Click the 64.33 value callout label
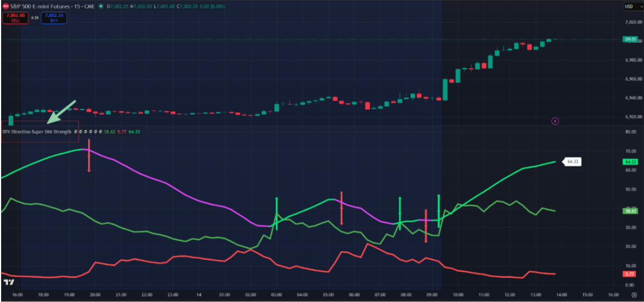Image resolution: width=644 pixels, height=302 pixels. (x=573, y=161)
